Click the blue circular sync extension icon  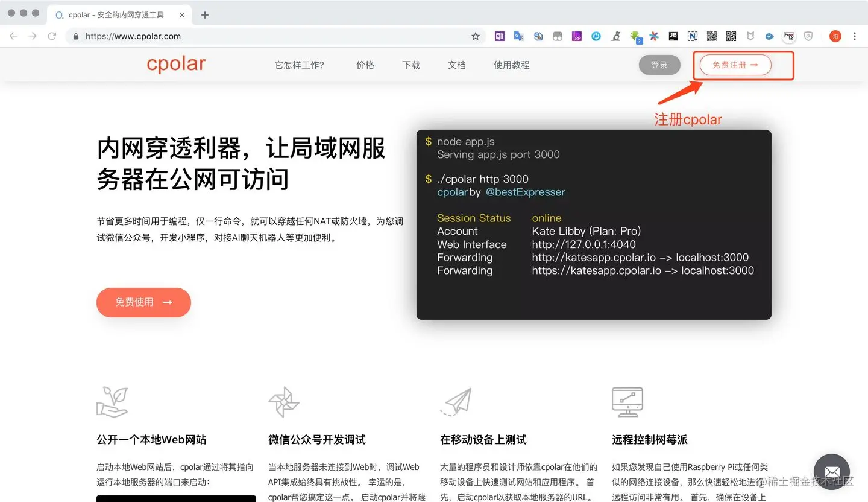coord(596,36)
